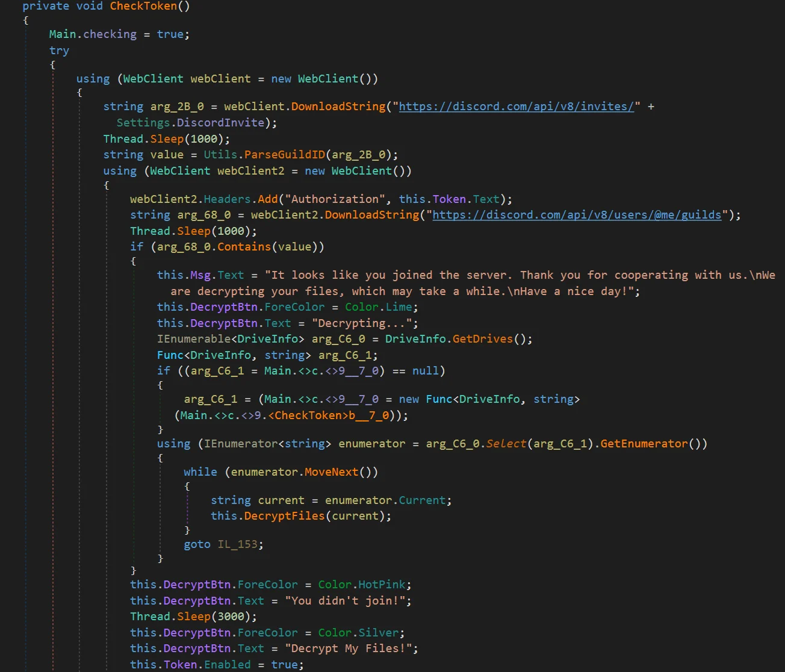Click 'this.Token.Text' in the Headers.Add call
The width and height of the screenshot is (785, 672).
click(449, 199)
